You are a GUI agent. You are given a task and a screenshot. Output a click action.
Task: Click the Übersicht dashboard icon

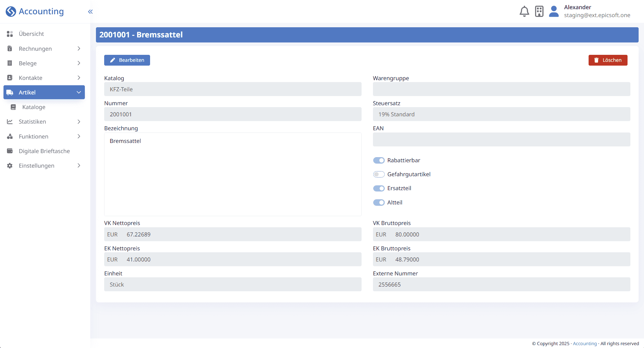coord(10,34)
